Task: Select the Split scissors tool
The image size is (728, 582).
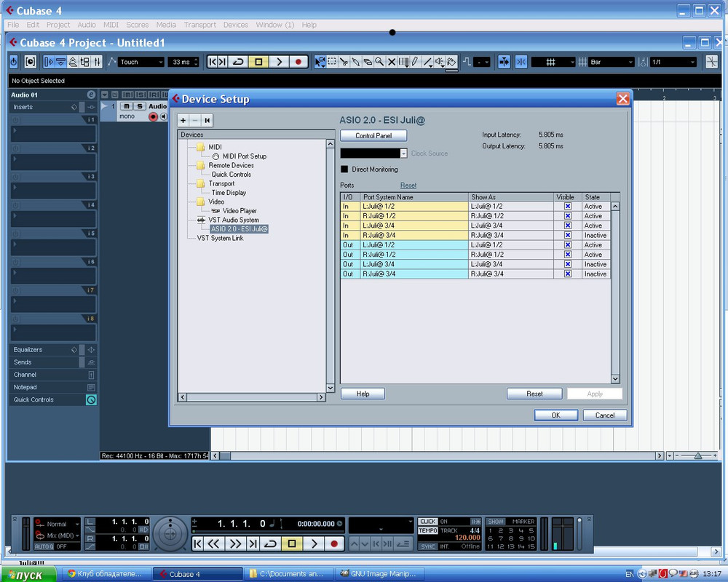Action: pos(344,62)
